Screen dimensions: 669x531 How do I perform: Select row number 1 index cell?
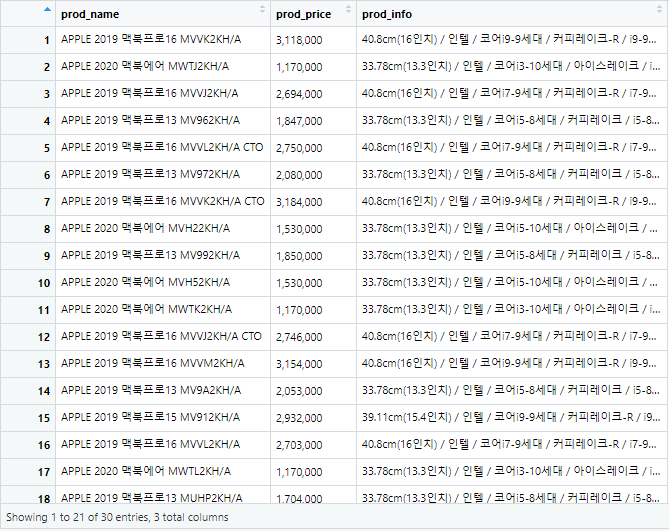point(28,40)
